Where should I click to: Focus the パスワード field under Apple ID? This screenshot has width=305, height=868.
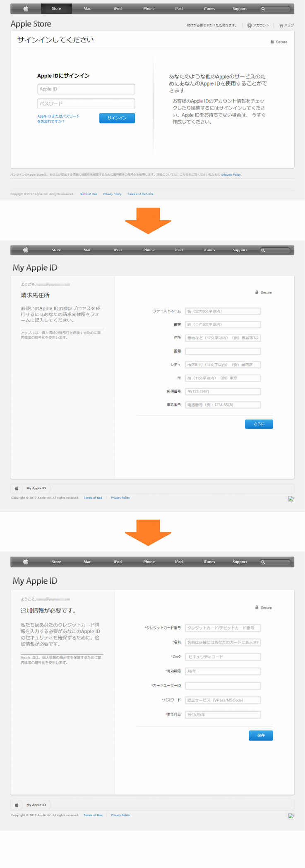pyautogui.click(x=86, y=104)
